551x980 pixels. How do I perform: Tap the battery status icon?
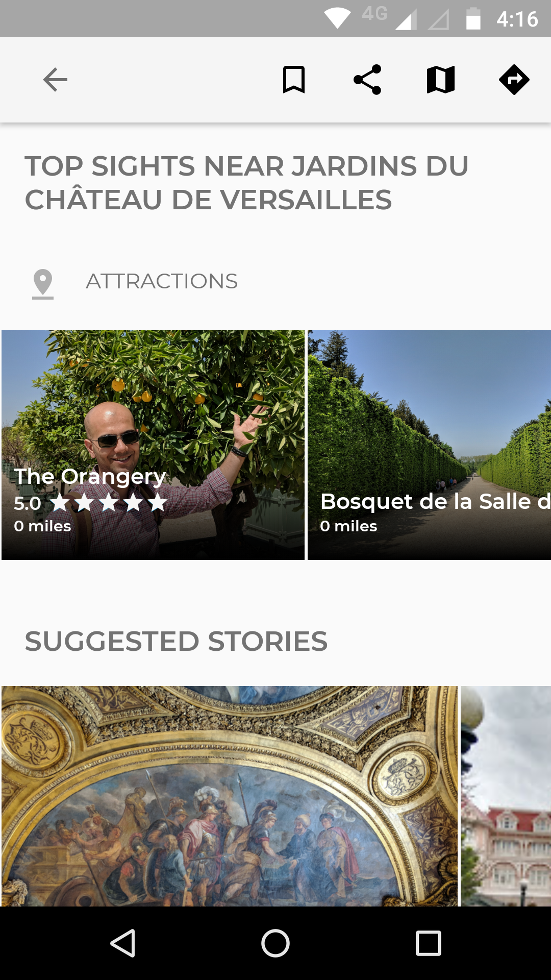(473, 19)
